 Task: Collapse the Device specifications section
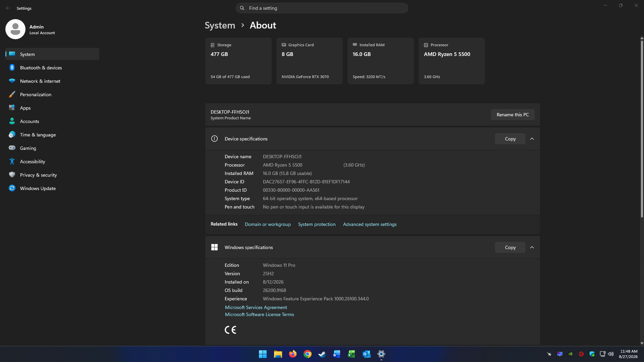(532, 139)
